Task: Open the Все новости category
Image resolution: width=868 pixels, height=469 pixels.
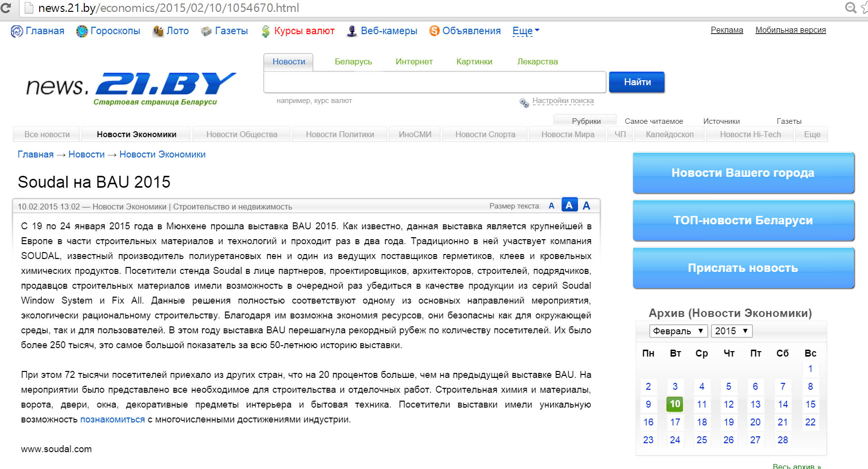Action: 47,134
